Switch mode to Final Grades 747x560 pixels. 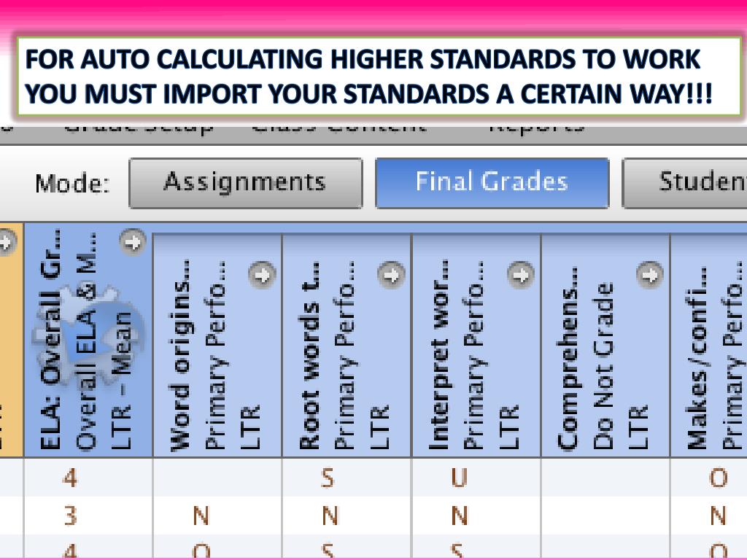(492, 183)
